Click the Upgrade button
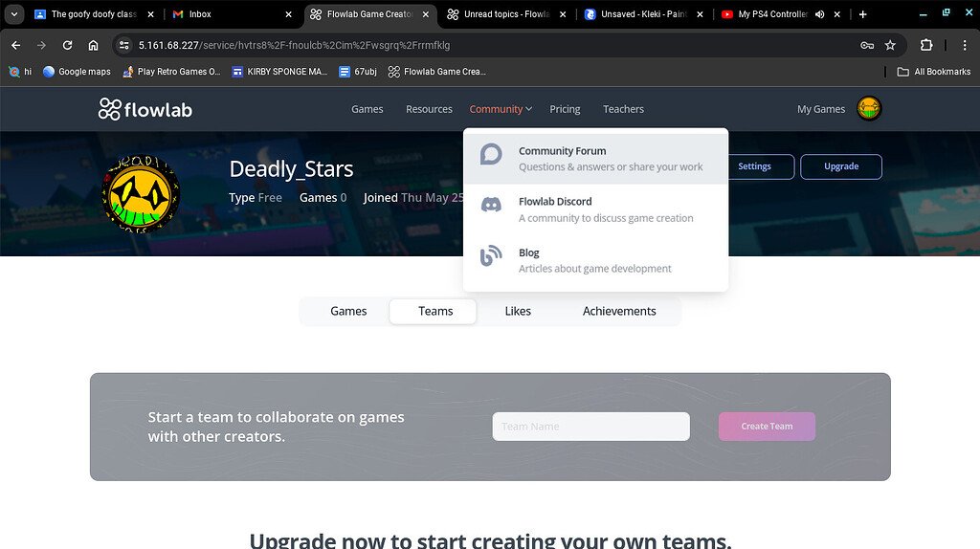 840,166
